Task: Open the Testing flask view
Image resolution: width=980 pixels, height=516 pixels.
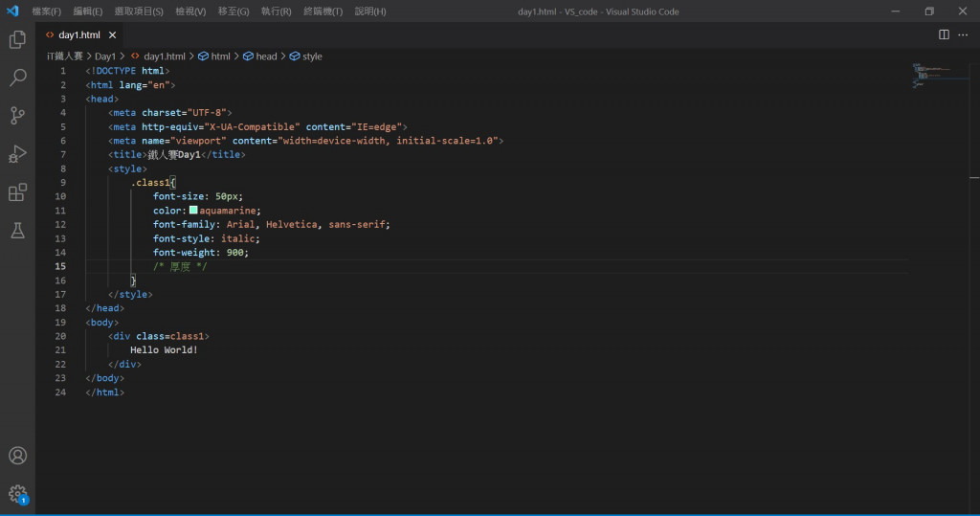Action: pyautogui.click(x=17, y=230)
